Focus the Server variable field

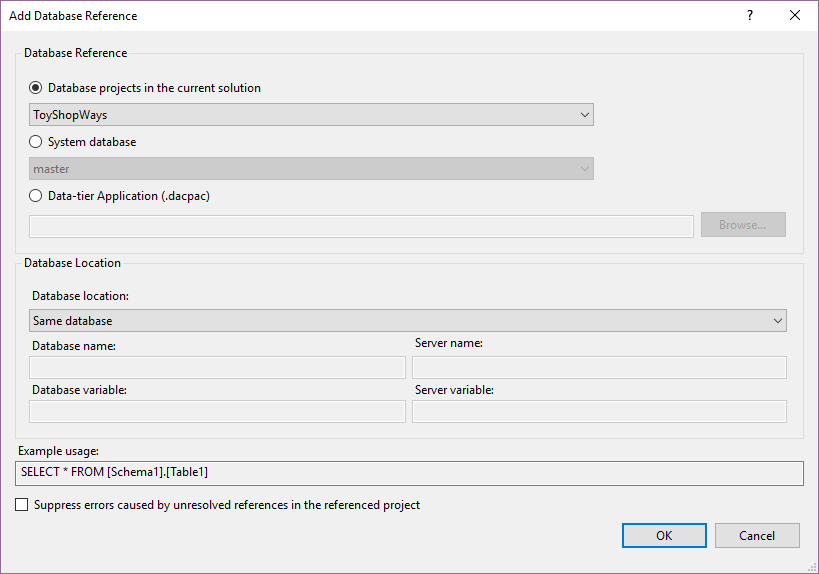[599, 411]
